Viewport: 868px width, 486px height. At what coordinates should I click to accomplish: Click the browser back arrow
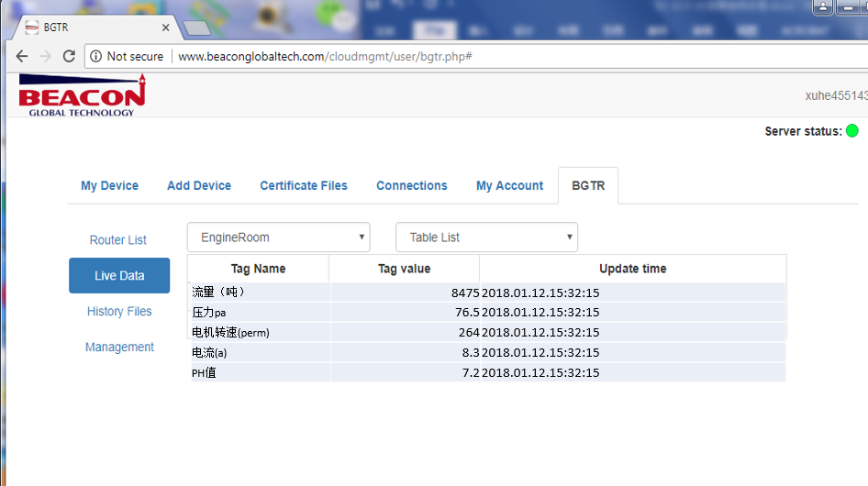(x=22, y=56)
